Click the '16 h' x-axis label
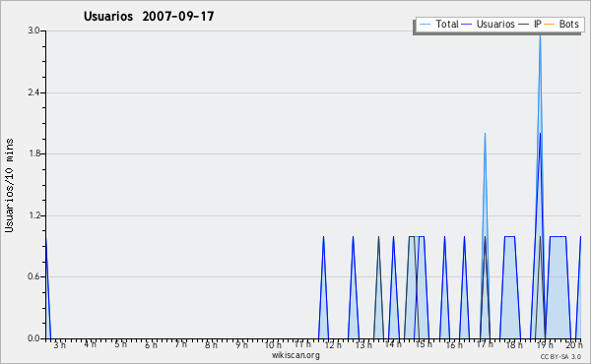 (x=454, y=344)
